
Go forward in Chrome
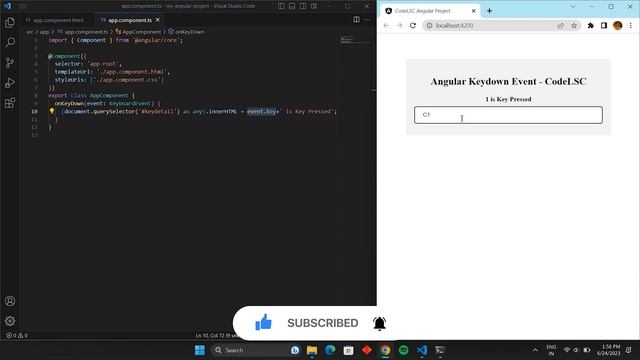(x=399, y=25)
